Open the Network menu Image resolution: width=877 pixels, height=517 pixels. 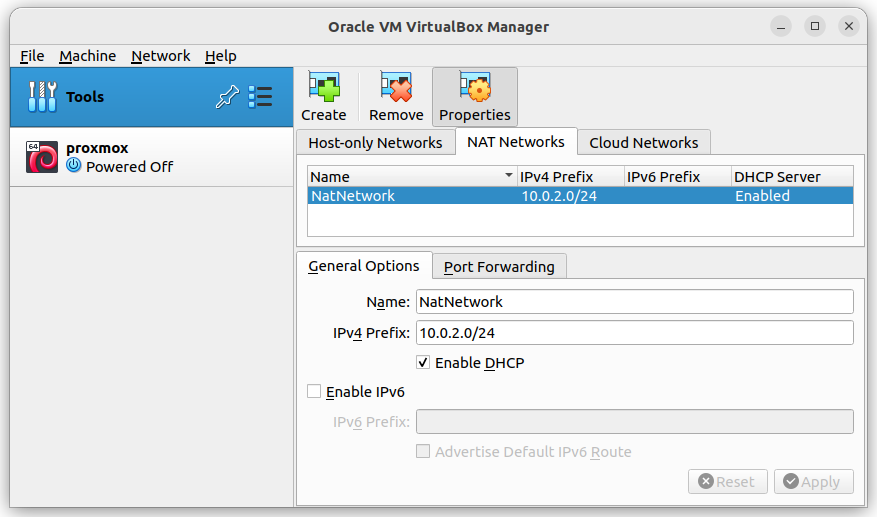pyautogui.click(x=160, y=56)
